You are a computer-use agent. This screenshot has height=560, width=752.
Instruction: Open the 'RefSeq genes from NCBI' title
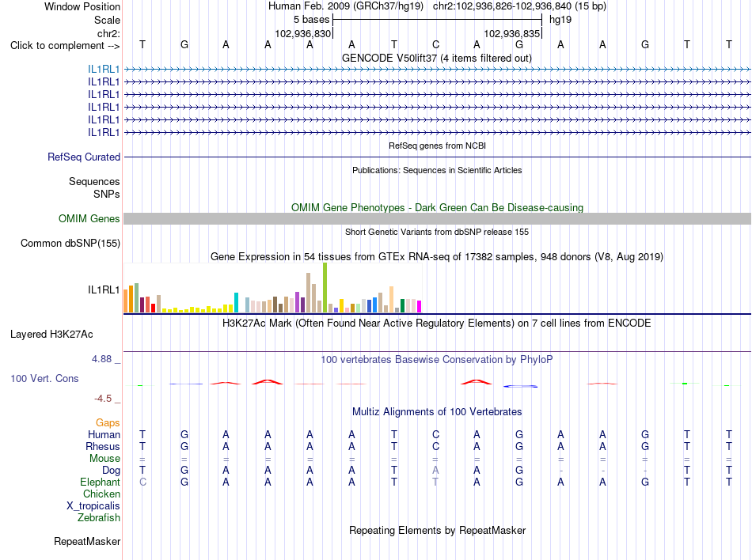438,146
